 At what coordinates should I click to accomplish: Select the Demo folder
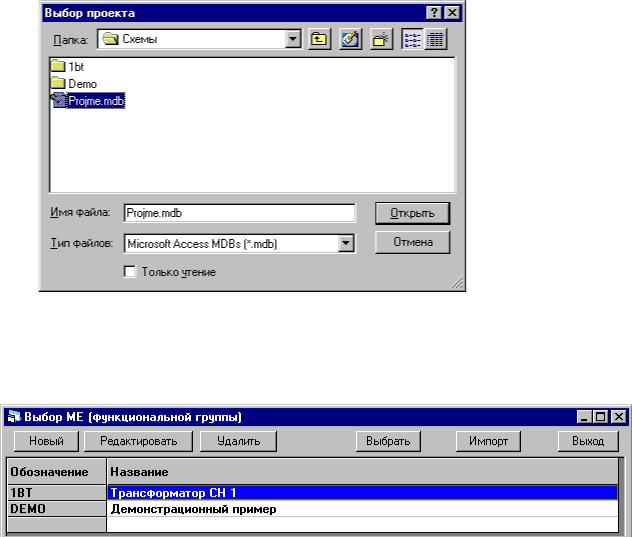[82, 84]
